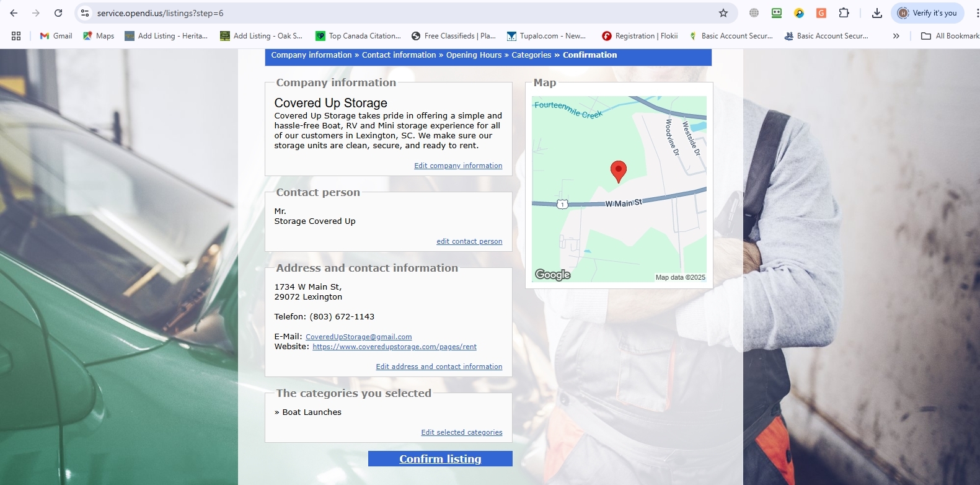Open the Downloads icon in toolbar
The width and height of the screenshot is (980, 485).
[x=876, y=13]
